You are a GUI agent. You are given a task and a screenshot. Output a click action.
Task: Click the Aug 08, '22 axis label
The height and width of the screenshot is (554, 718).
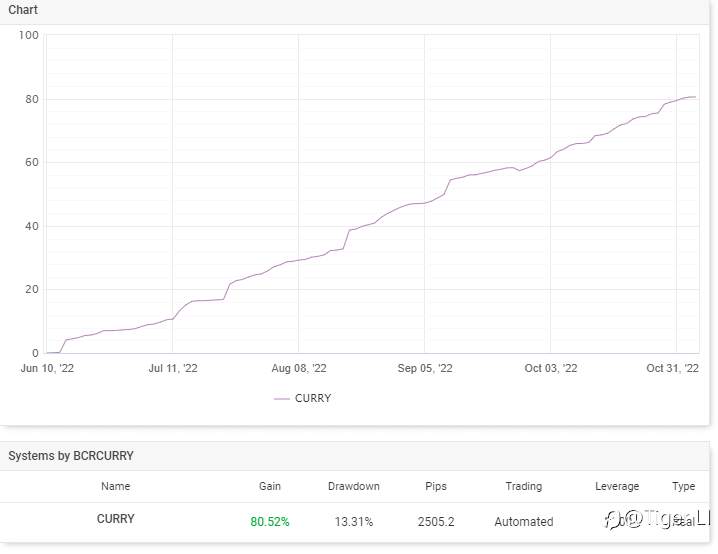299,368
